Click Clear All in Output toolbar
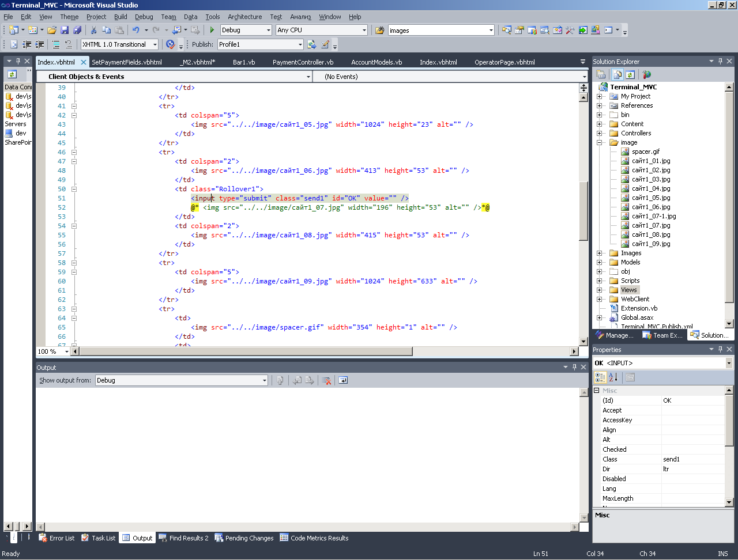This screenshot has width=738, height=560. [326, 380]
